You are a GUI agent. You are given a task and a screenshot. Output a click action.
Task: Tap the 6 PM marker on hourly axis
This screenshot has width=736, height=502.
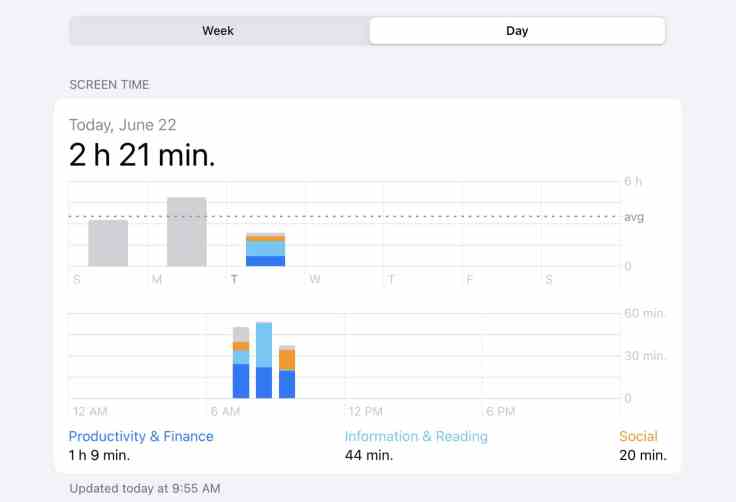pyautogui.click(x=500, y=412)
